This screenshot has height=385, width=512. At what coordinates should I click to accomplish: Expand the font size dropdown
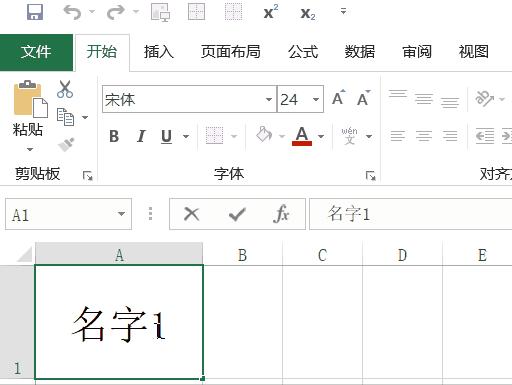[316, 99]
